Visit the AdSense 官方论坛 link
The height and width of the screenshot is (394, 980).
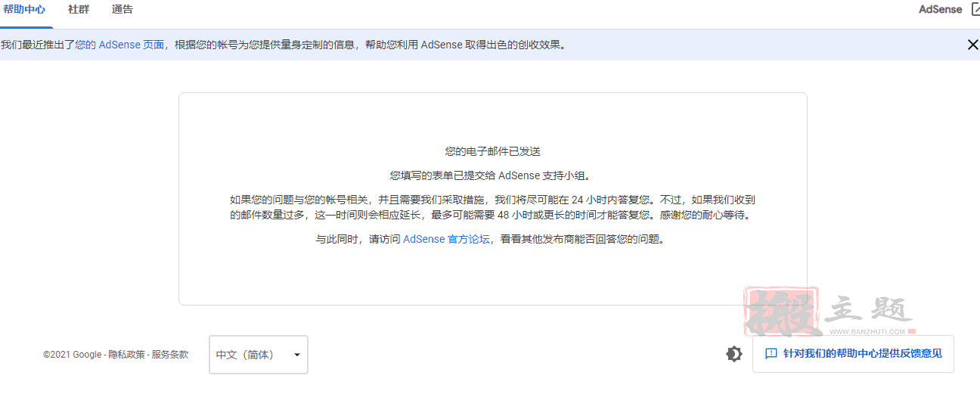pyautogui.click(x=446, y=239)
